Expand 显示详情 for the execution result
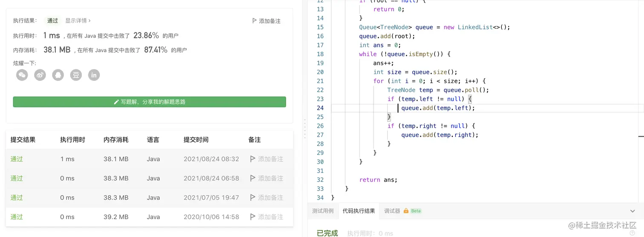Image resolution: width=644 pixels, height=237 pixels. [x=78, y=20]
